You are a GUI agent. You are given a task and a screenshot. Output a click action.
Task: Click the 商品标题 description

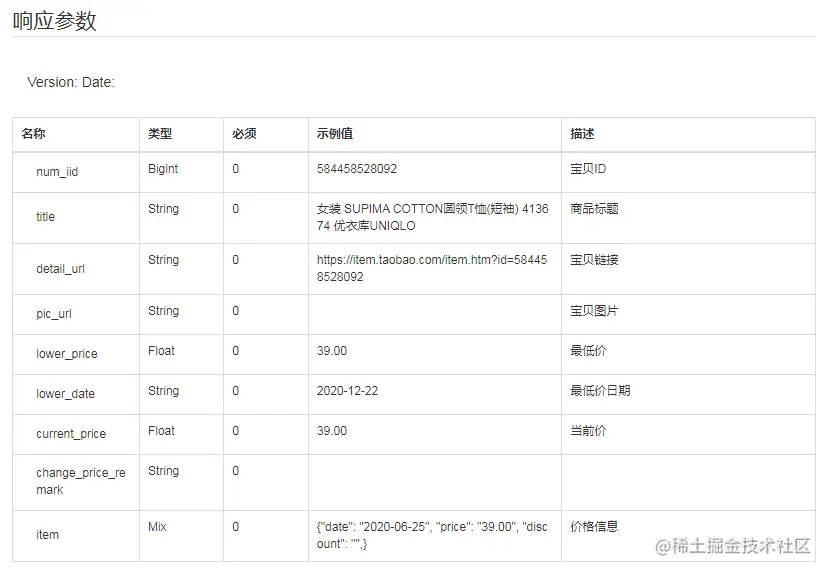[x=594, y=209]
